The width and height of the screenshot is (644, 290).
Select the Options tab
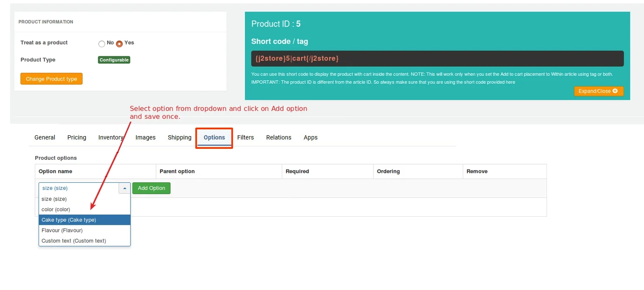(214, 137)
